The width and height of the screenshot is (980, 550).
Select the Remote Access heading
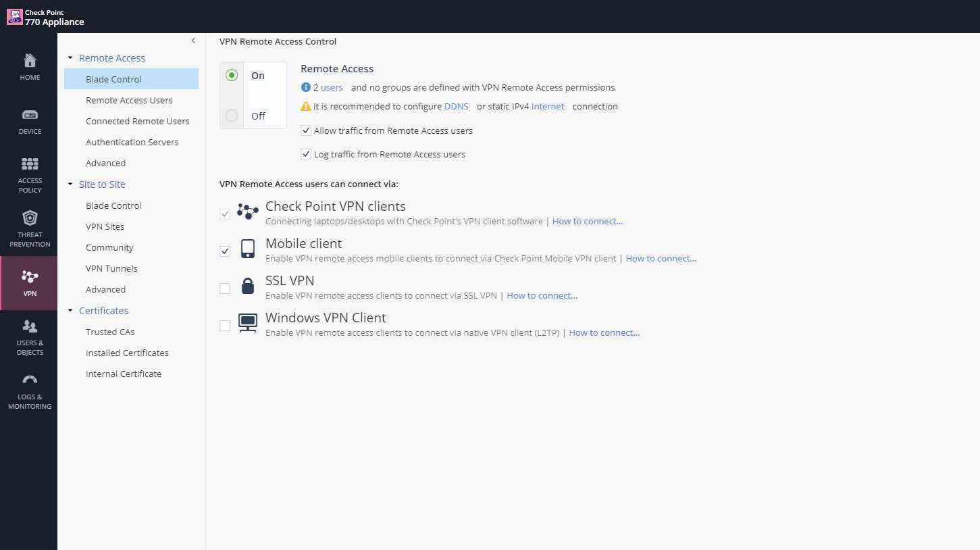(112, 58)
